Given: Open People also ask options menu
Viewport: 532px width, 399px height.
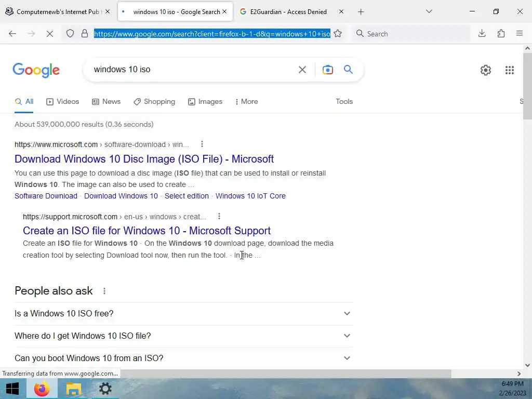Looking at the screenshot, I should pos(104,291).
